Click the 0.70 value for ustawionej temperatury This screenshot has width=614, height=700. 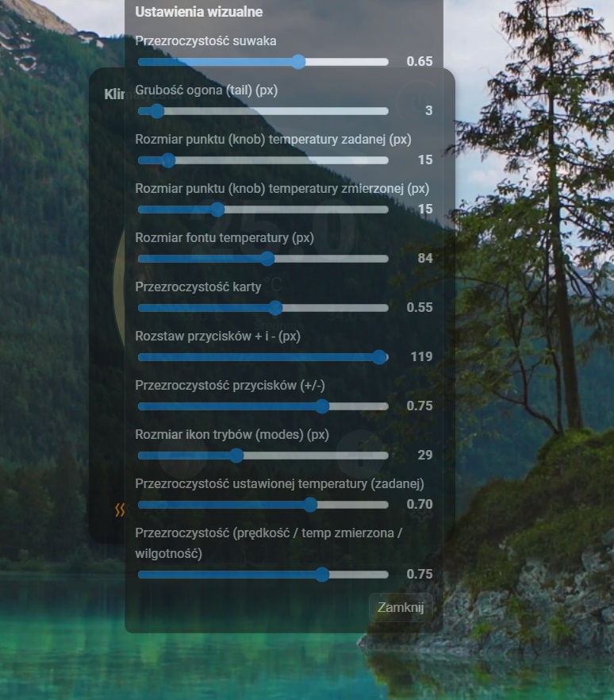[x=420, y=504]
